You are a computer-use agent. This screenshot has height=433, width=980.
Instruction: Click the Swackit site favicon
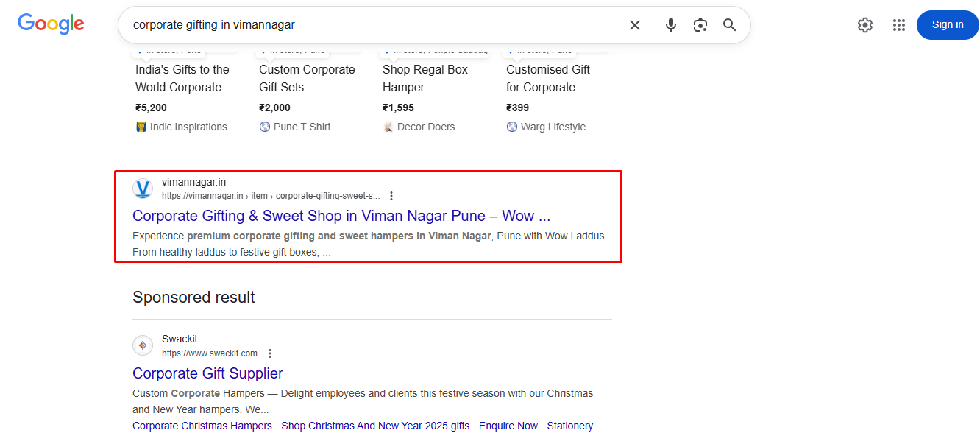143,345
